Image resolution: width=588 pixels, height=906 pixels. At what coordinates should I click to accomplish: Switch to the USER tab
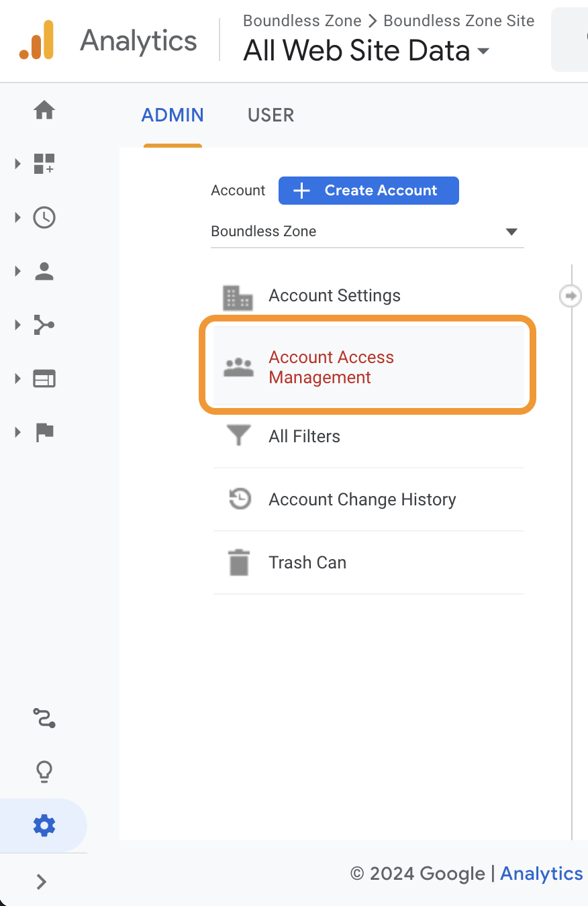[x=271, y=115]
